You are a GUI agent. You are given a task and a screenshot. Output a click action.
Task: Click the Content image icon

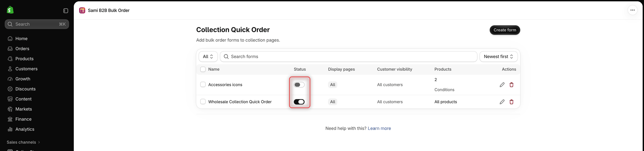pos(10,99)
